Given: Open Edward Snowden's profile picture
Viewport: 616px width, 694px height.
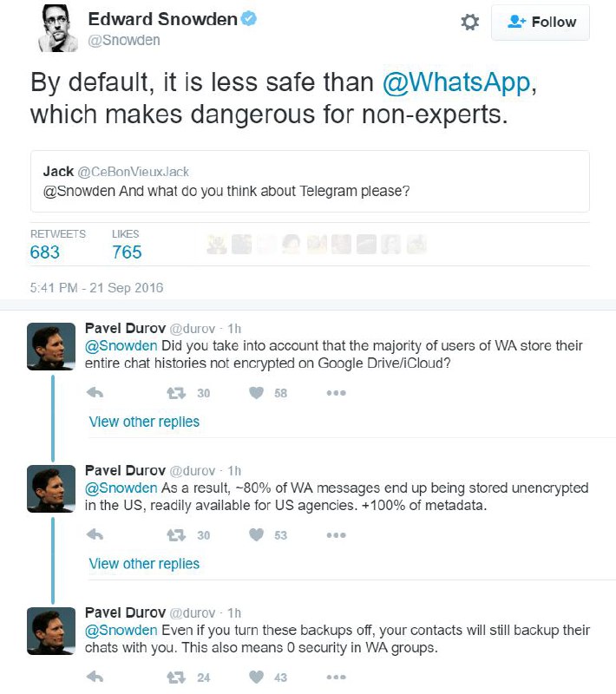Looking at the screenshot, I should (x=58, y=28).
